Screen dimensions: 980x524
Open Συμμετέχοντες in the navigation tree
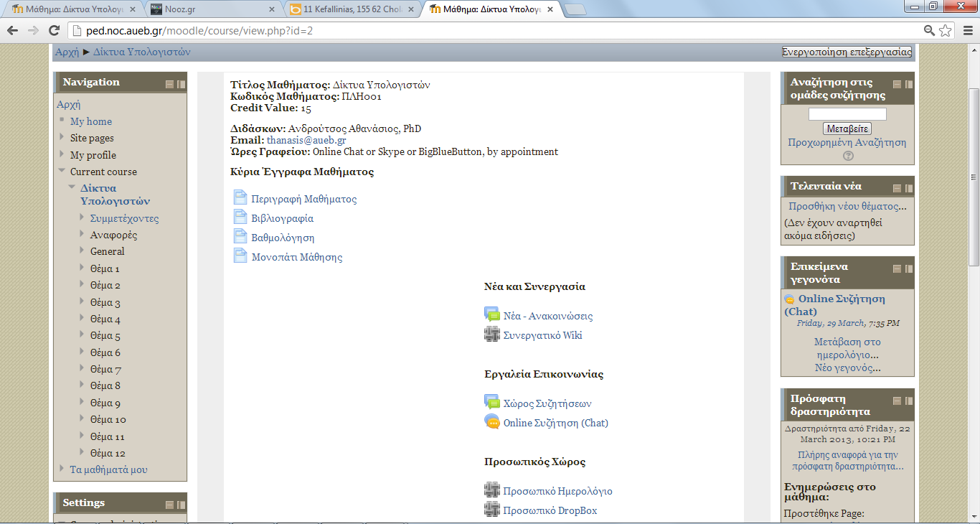click(x=125, y=218)
